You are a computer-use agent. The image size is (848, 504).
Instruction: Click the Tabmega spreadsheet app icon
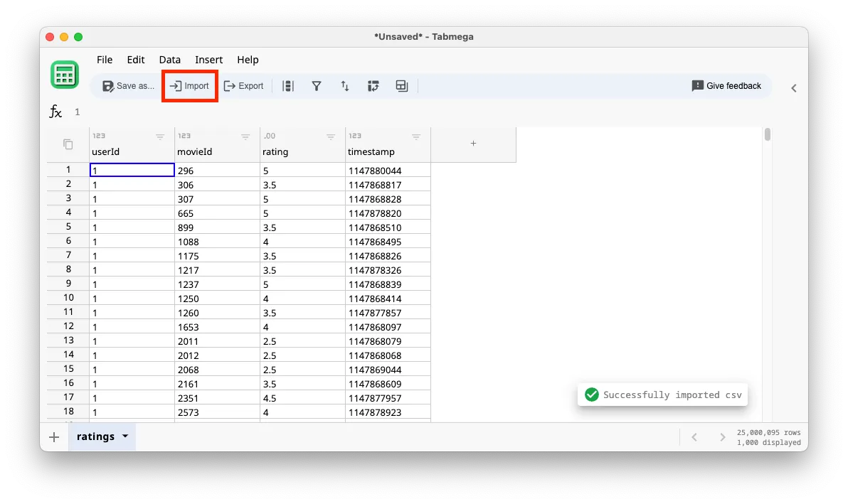coord(65,75)
